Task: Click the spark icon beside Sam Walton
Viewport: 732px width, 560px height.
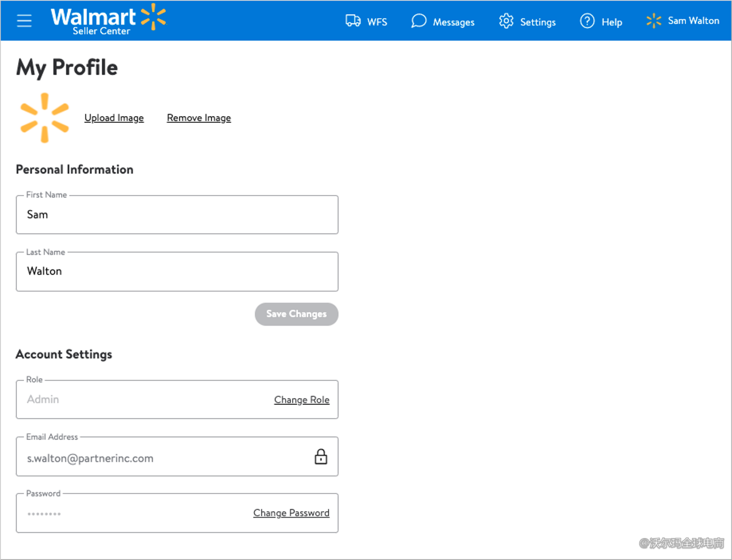Action: pyautogui.click(x=654, y=21)
